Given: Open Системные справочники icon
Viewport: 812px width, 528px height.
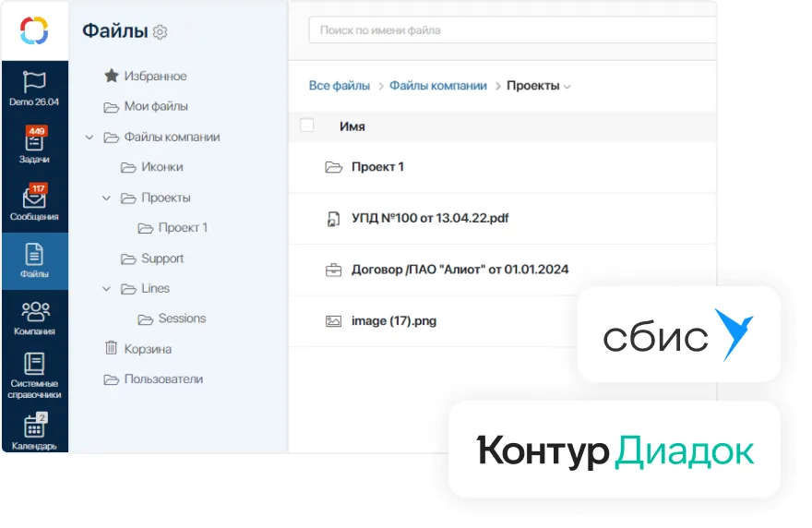Looking at the screenshot, I should [34, 366].
